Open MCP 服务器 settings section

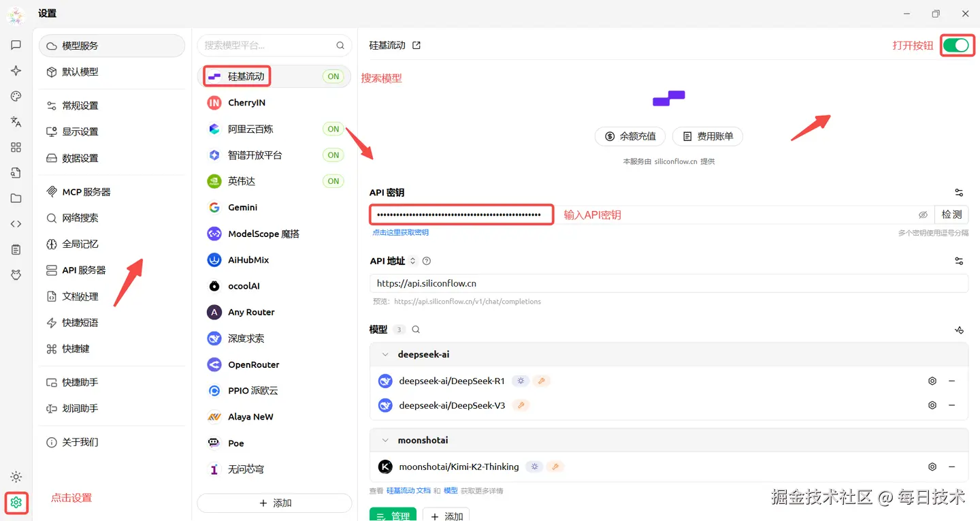pos(112,192)
